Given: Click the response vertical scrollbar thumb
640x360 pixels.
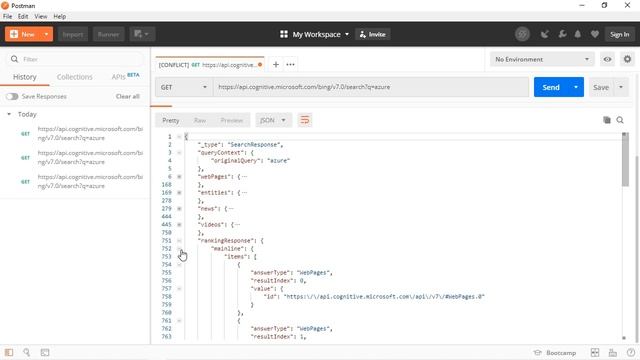Looking at the screenshot, I should click(x=625, y=161).
